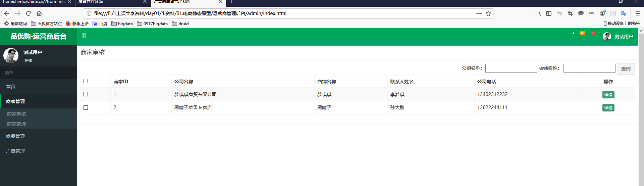Click the screenshot crop icon
This screenshot has width=644, height=186.
(570, 13)
